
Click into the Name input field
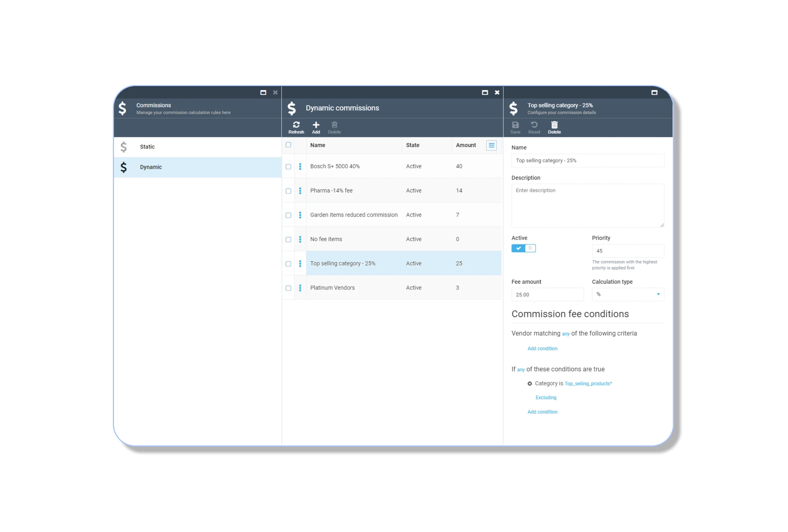click(588, 161)
